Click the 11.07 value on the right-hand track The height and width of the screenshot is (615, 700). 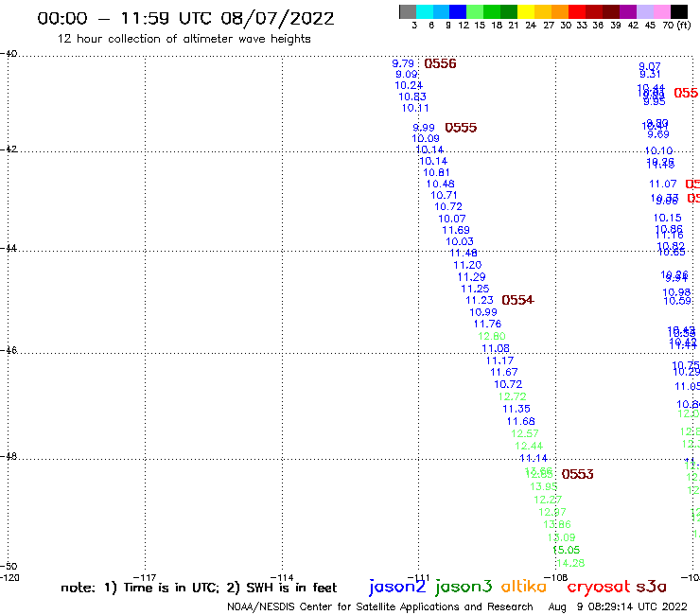pyautogui.click(x=663, y=184)
